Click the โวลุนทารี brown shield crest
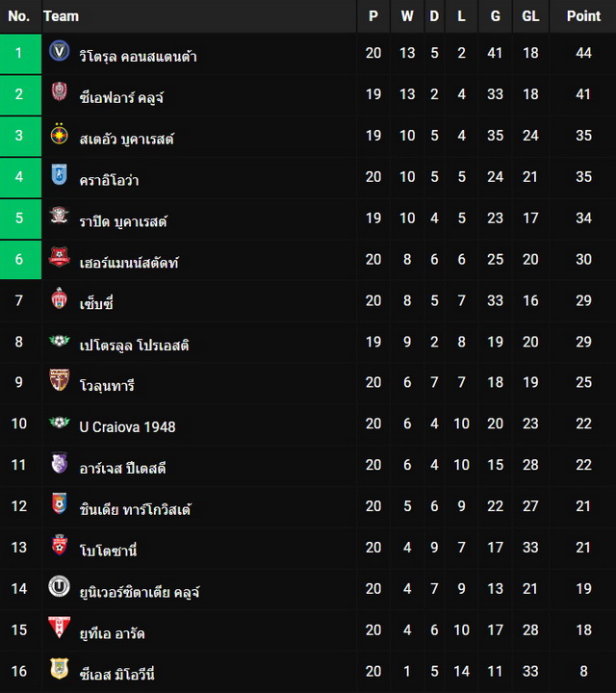The image size is (616, 693). coord(60,380)
